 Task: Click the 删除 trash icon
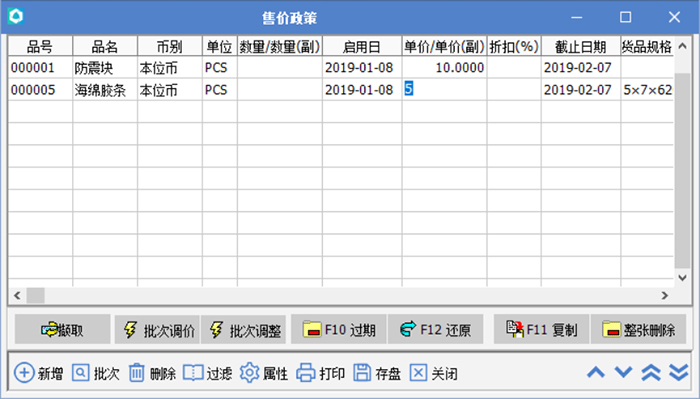[137, 373]
